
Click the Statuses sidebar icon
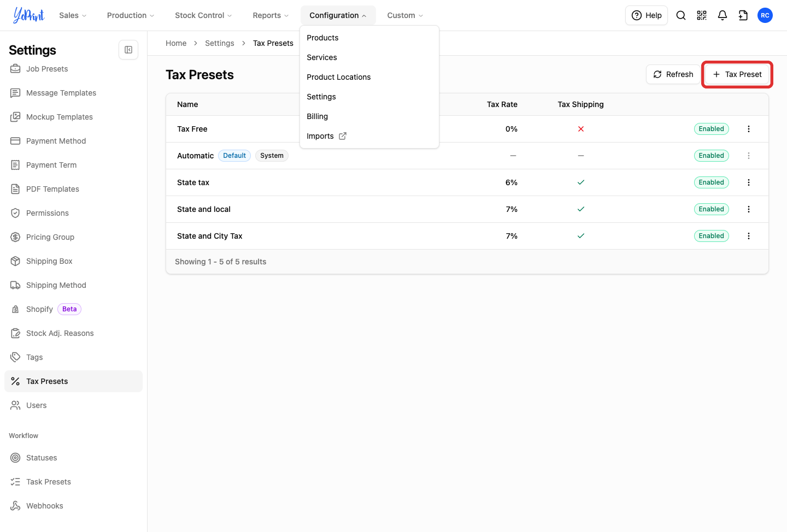pos(15,458)
